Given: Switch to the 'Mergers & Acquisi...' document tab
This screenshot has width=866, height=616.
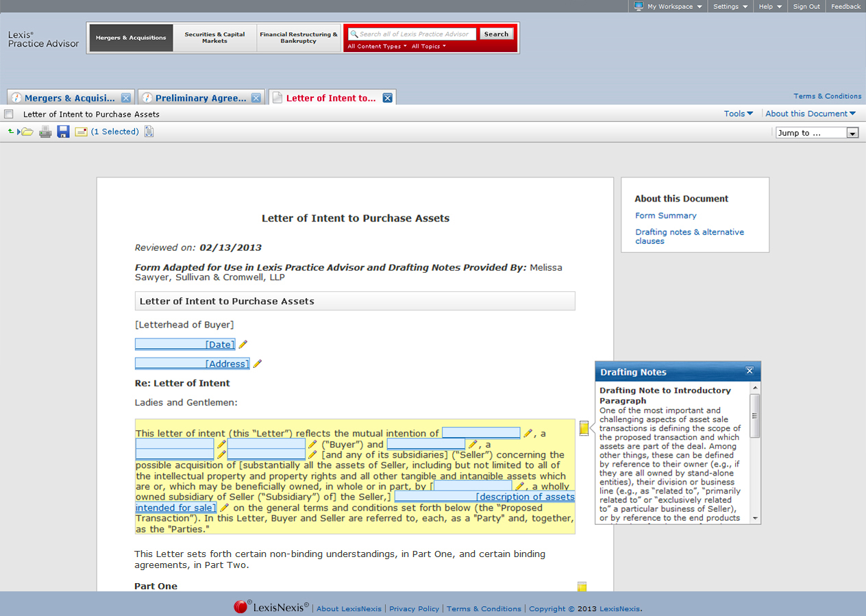Looking at the screenshot, I should coord(70,98).
